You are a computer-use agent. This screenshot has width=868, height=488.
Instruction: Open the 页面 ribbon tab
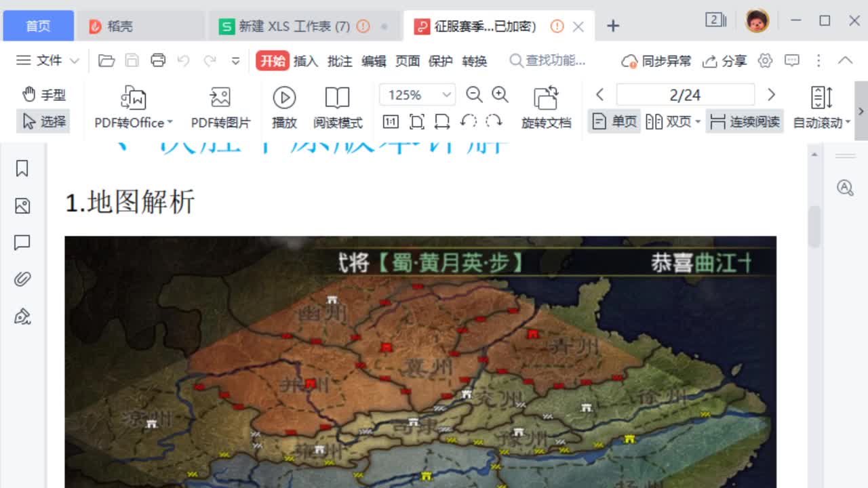pyautogui.click(x=408, y=61)
